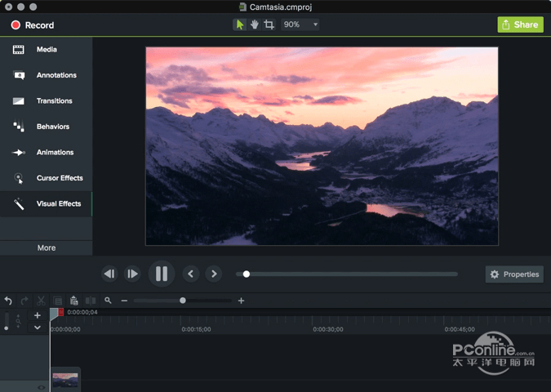Copy the selected timeline media
The width and height of the screenshot is (551, 392).
(58, 301)
